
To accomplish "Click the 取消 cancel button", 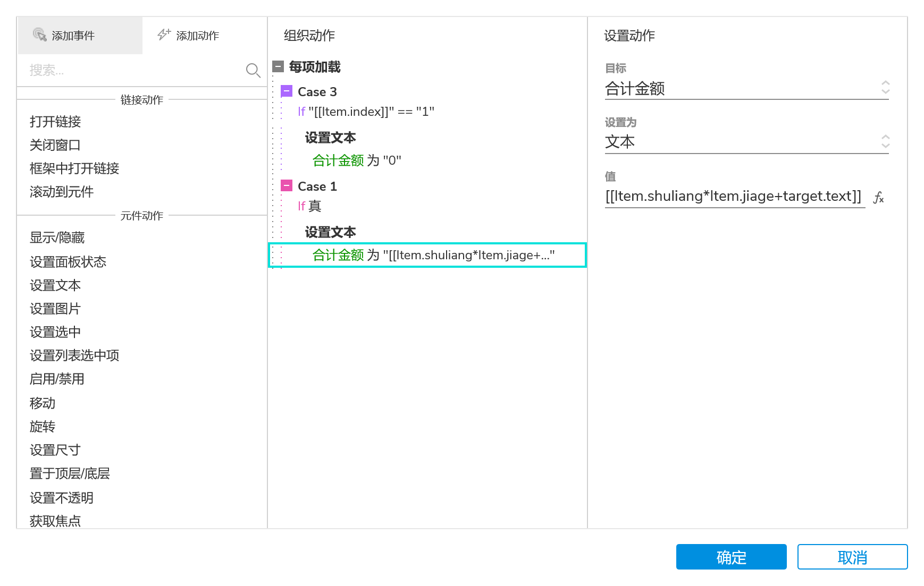I will click(852, 557).
